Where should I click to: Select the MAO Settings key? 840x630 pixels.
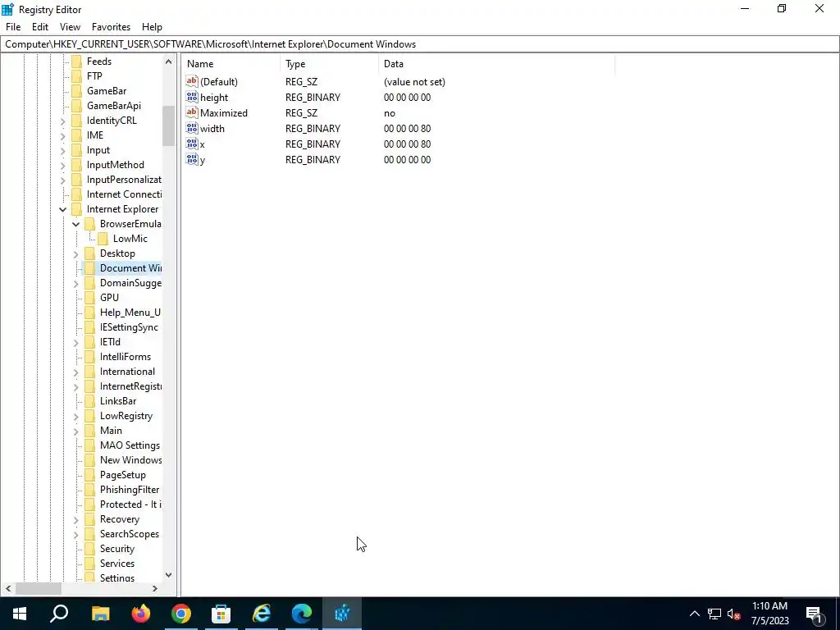click(130, 445)
